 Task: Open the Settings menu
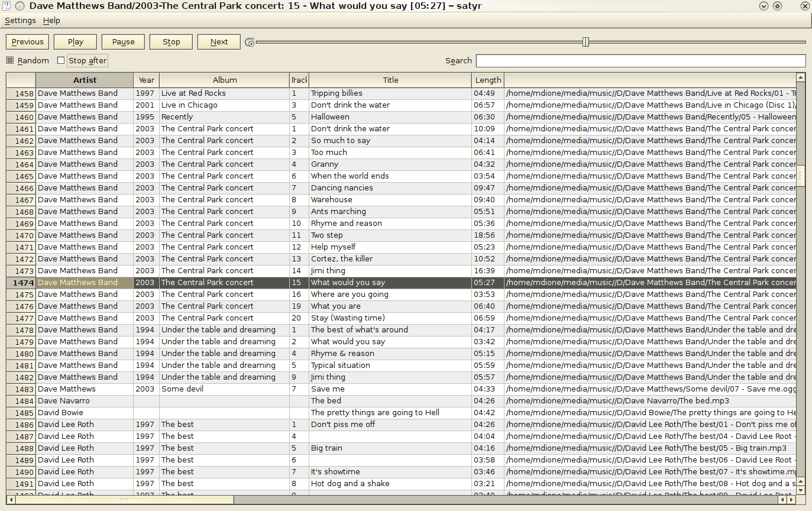tap(21, 20)
